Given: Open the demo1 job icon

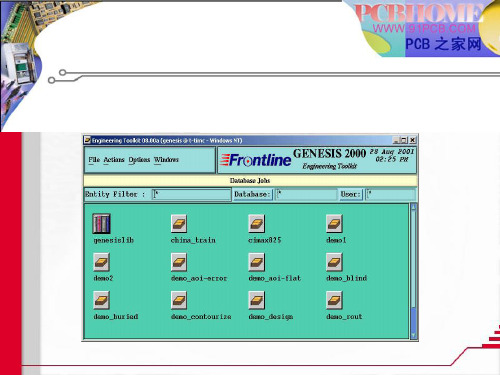Looking at the screenshot, I should [334, 223].
